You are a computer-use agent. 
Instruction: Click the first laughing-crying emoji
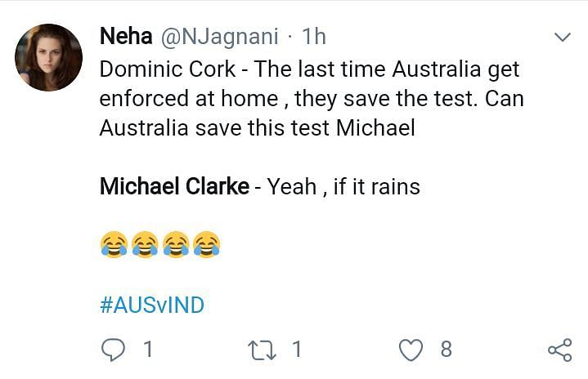[113, 244]
